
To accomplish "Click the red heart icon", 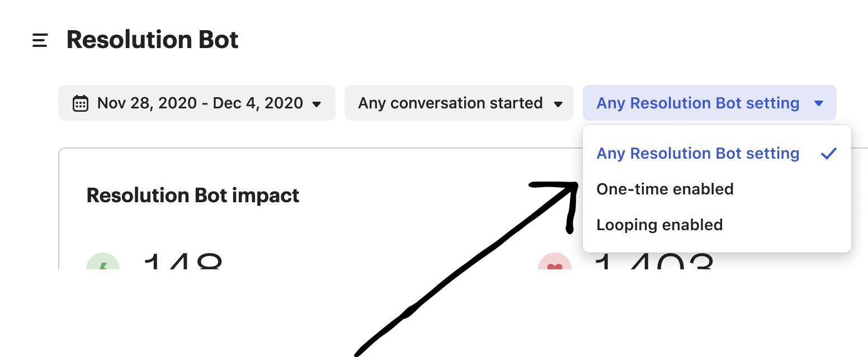I will [554, 264].
